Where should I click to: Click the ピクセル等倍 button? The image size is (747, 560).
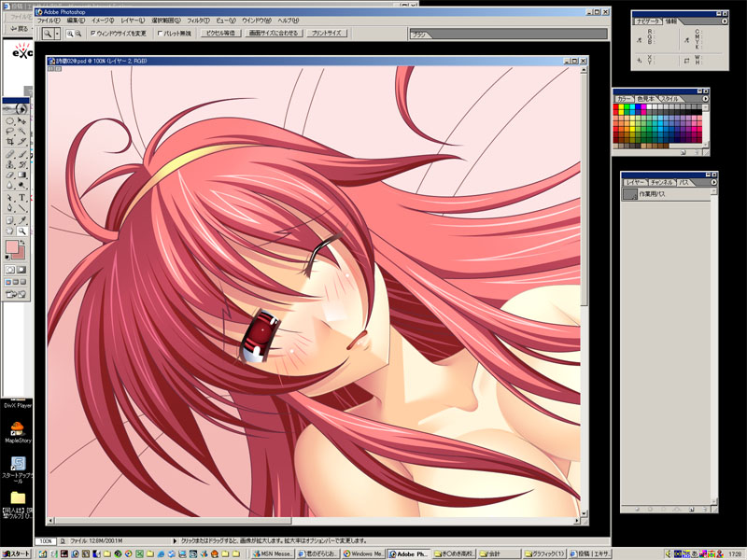pos(220,34)
